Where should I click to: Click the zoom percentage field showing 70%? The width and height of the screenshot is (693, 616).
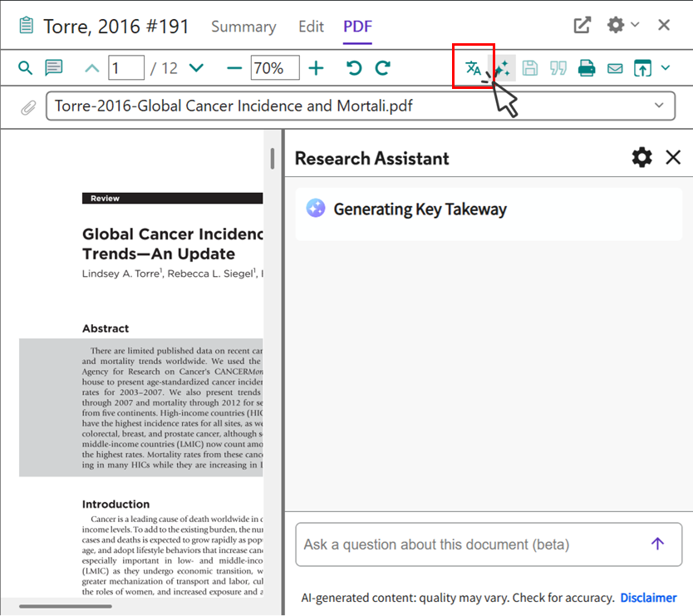click(x=269, y=68)
